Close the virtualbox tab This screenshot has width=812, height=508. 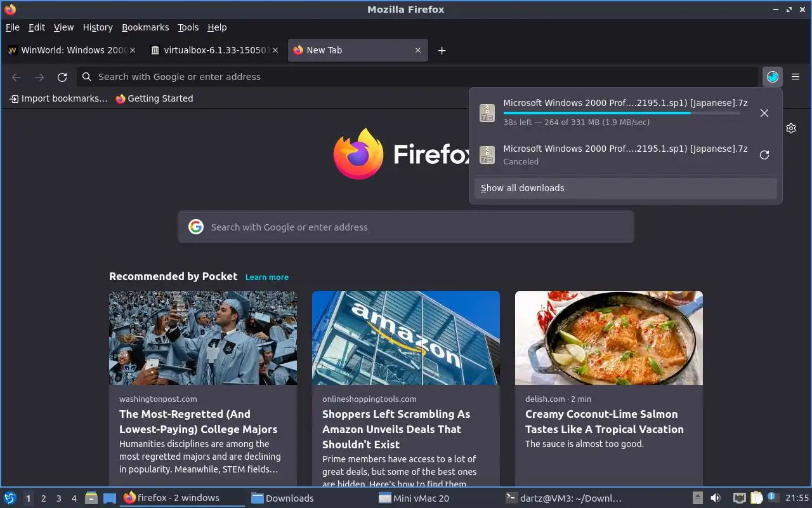tap(275, 50)
